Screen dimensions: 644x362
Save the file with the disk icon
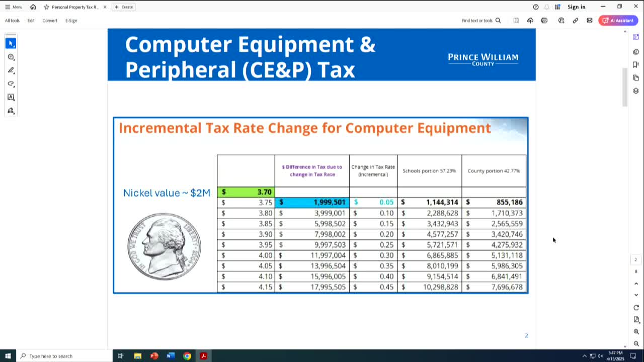(516, 21)
